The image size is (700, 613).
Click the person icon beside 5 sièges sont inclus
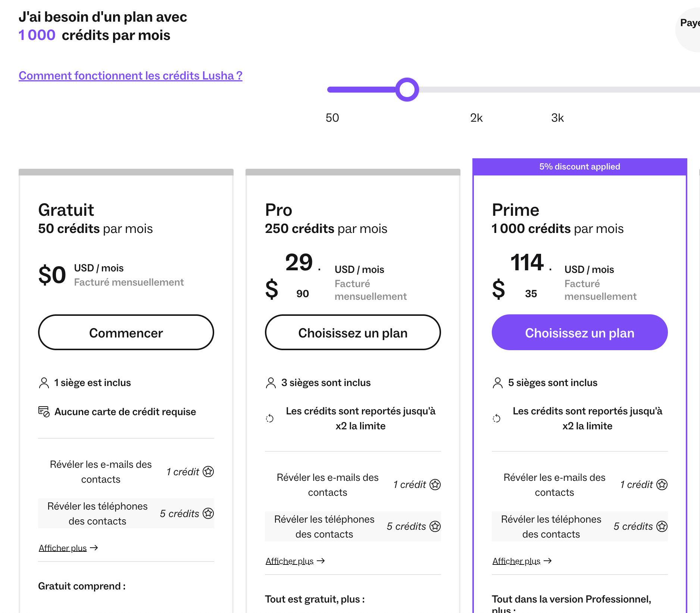[x=498, y=383]
